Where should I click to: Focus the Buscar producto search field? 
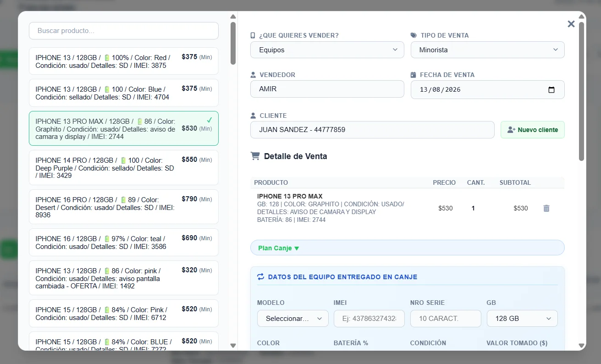point(124,31)
